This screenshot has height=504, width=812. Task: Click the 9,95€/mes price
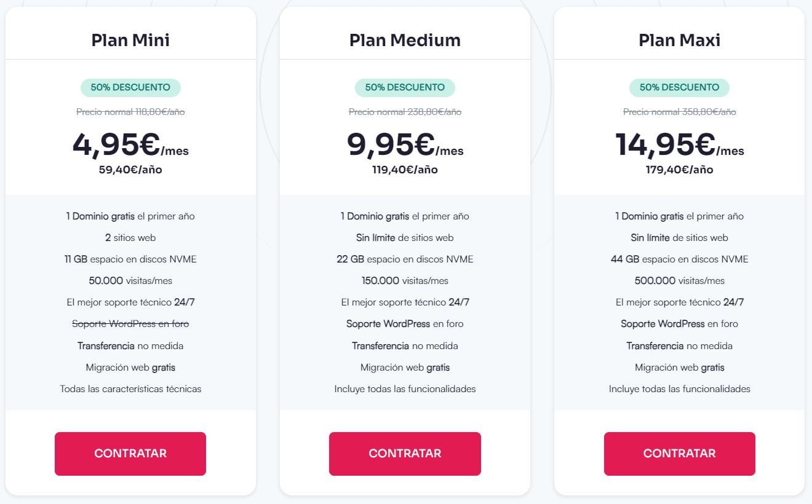[x=405, y=146]
